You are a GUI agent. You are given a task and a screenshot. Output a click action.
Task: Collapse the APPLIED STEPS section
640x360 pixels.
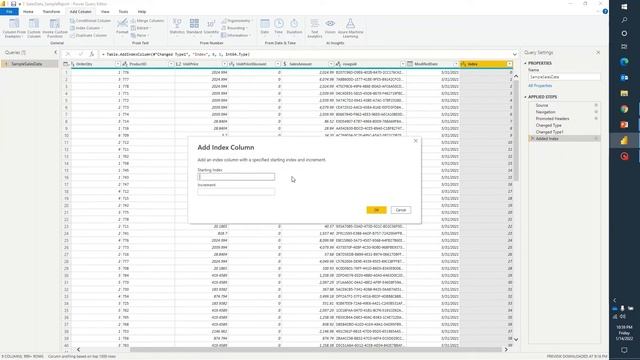pos(526,97)
